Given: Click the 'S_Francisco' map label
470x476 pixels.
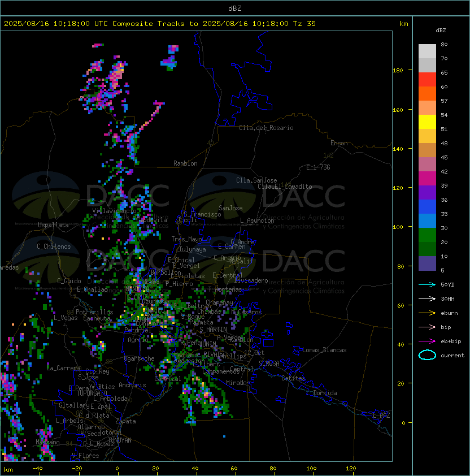Looking at the screenshot, I should coord(202,215).
